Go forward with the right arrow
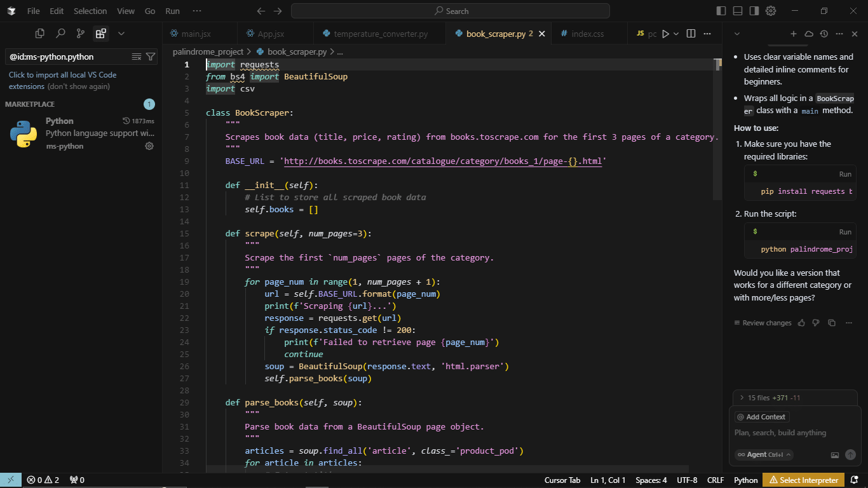Screen dimensions: 868x488 pyautogui.click(x=278, y=11)
